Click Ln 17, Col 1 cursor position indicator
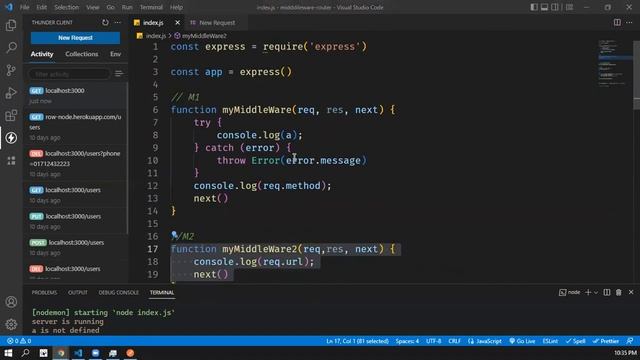Viewport: 640px width, 360px height. [357, 341]
